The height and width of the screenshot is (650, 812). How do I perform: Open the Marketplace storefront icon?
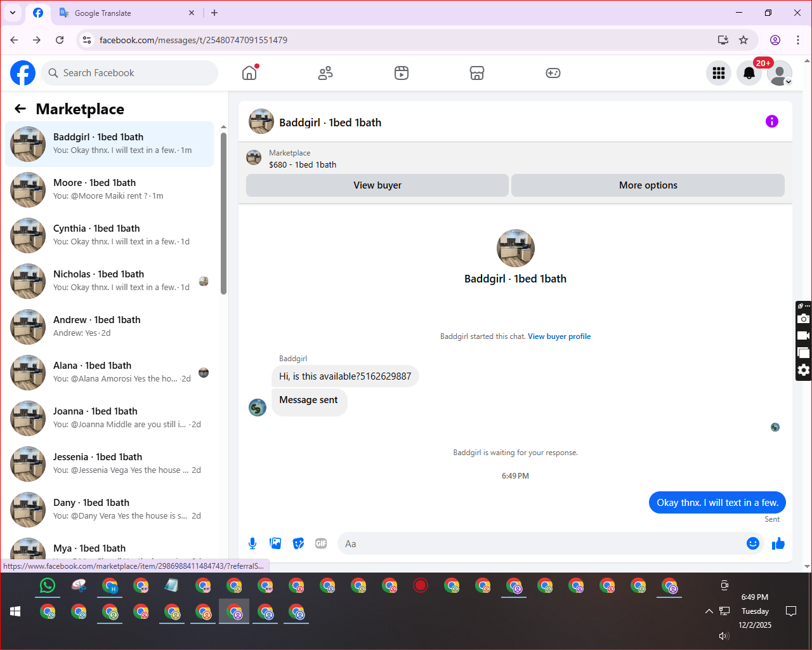pyautogui.click(x=477, y=73)
